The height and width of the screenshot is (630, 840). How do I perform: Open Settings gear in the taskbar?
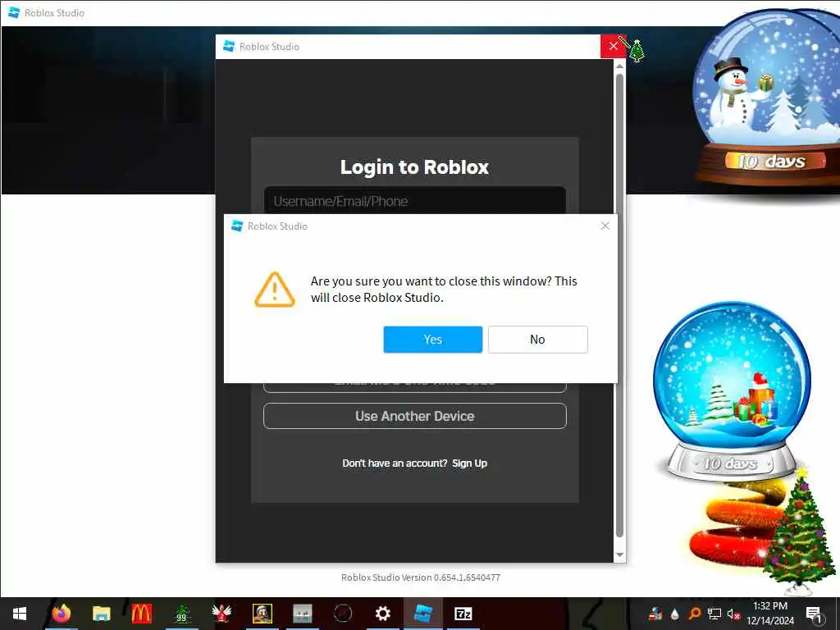(x=382, y=614)
